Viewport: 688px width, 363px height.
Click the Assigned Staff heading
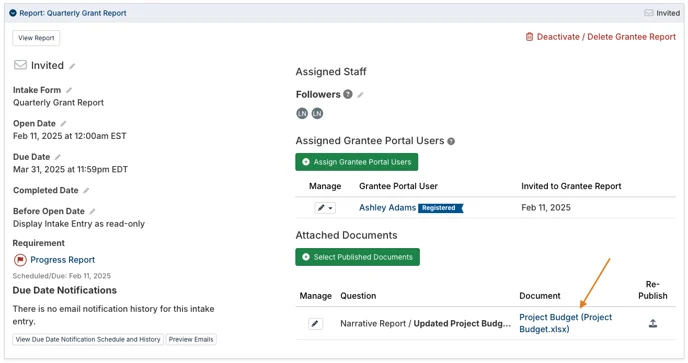331,72
